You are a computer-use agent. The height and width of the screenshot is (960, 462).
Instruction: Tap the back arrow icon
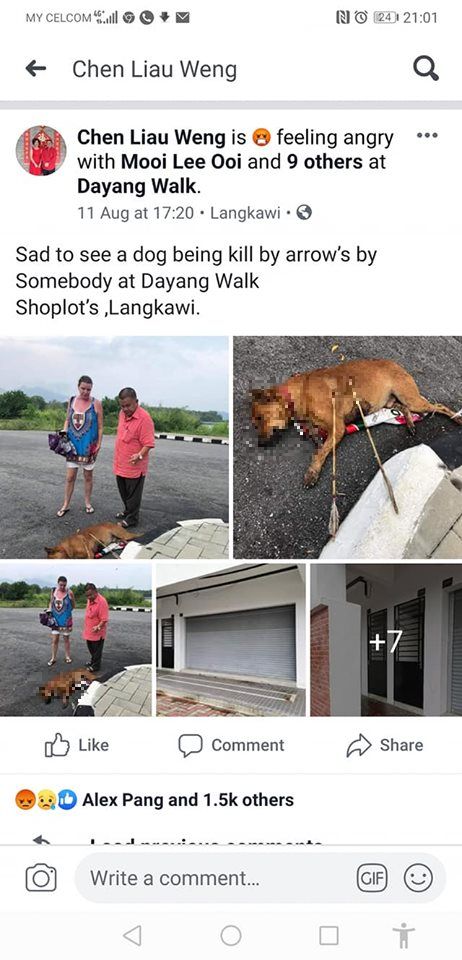pos(36,69)
